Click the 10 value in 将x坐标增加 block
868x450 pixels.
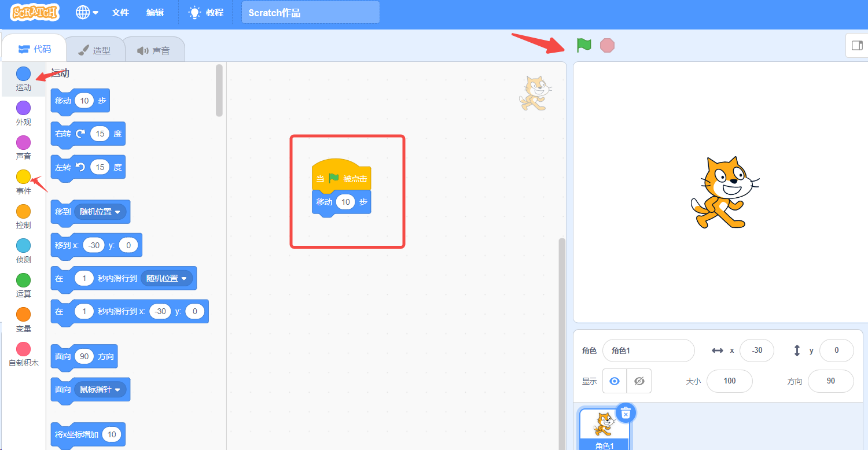(x=112, y=434)
